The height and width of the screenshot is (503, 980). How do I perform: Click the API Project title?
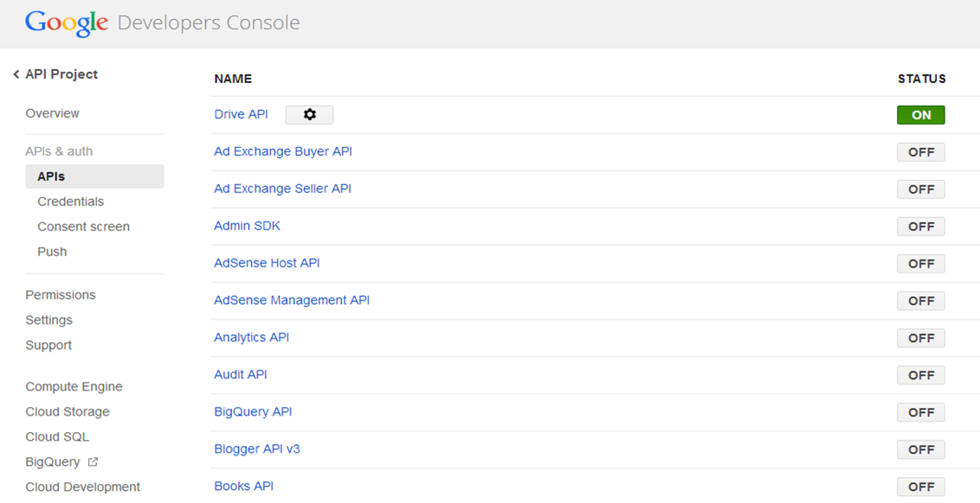[x=61, y=74]
